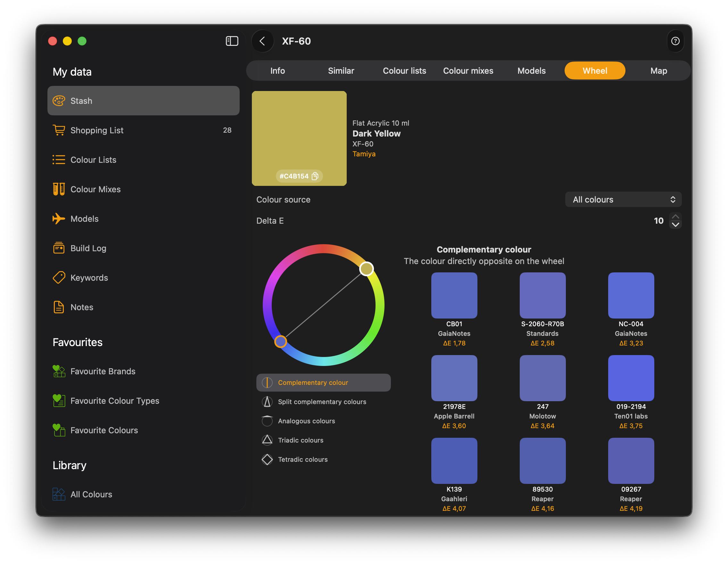
Task: Switch to the Map tab
Action: coord(659,71)
